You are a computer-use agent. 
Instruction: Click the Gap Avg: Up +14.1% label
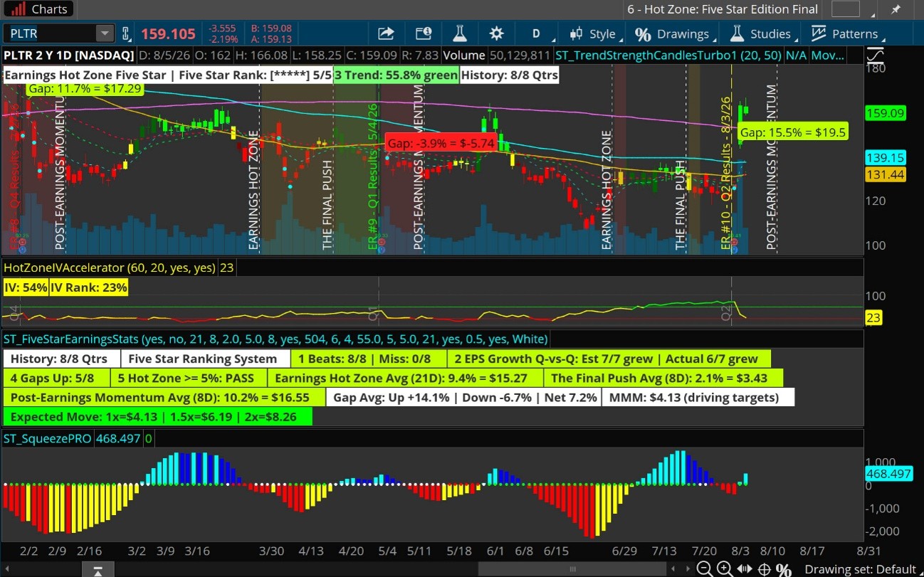point(463,397)
